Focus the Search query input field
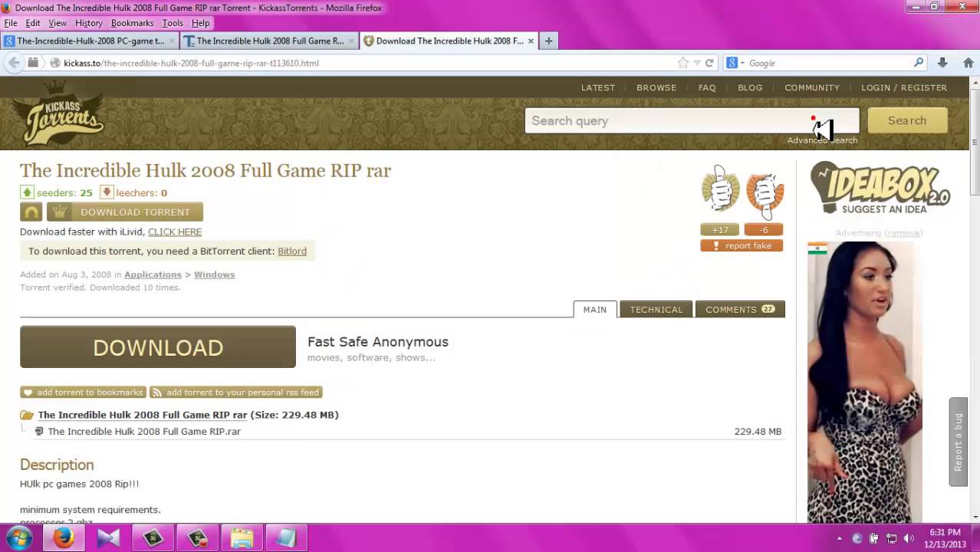Screen dimensions: 980x552 692,120
